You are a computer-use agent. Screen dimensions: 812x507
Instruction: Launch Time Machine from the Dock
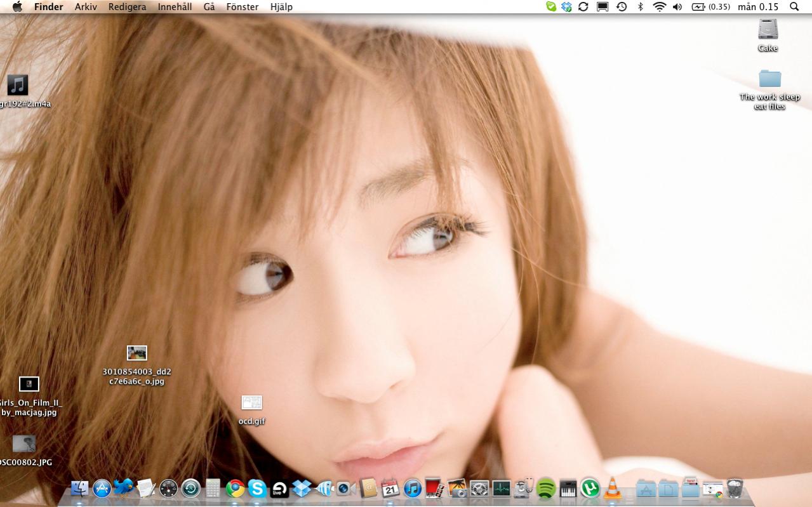click(190, 488)
